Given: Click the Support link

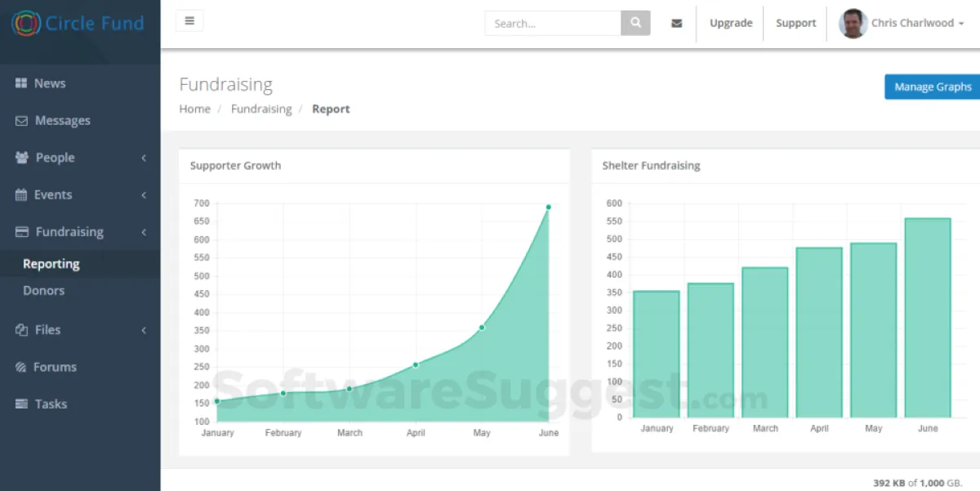Looking at the screenshot, I should point(795,23).
